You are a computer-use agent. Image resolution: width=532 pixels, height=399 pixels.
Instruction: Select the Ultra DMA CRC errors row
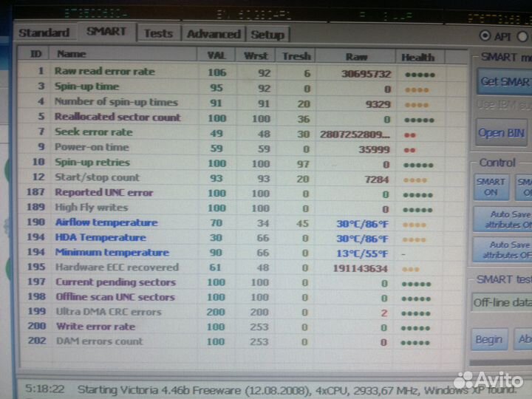[x=108, y=312]
